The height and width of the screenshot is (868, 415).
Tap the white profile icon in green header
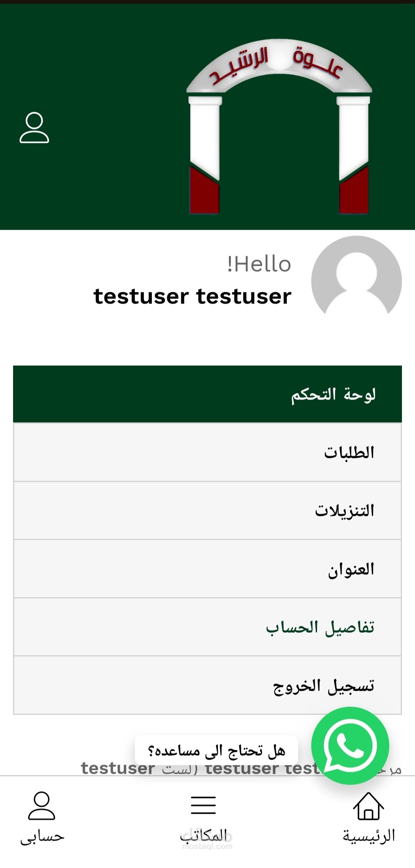[x=34, y=128]
